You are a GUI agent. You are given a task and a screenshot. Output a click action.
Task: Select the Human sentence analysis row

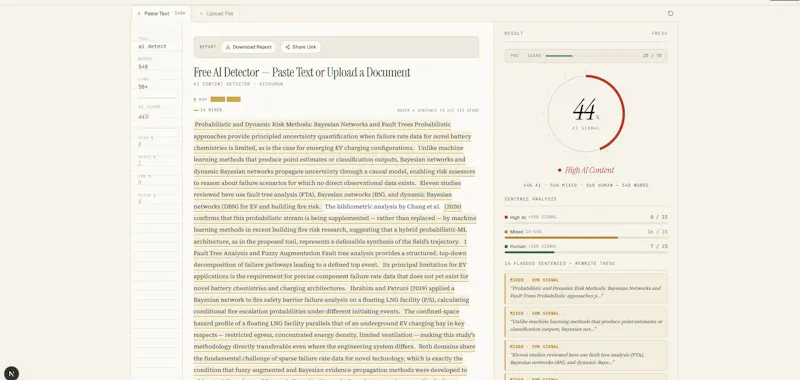586,247
